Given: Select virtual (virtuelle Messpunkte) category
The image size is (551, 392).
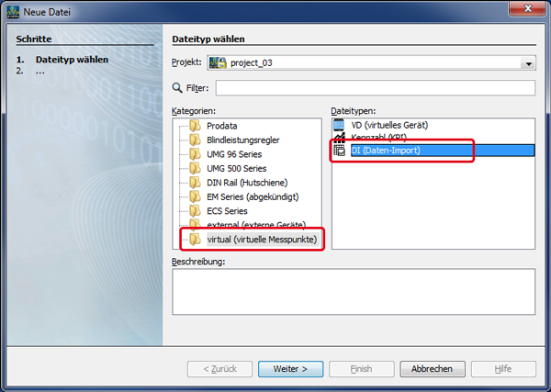Looking at the screenshot, I should 262,240.
